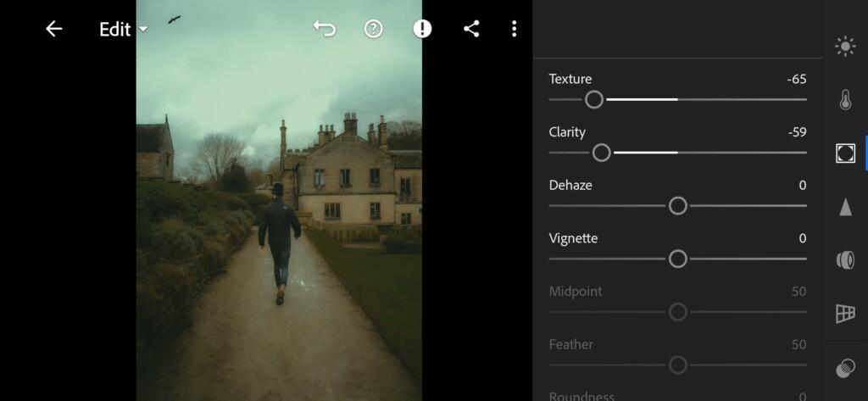Click the Texture value -65

tap(797, 79)
